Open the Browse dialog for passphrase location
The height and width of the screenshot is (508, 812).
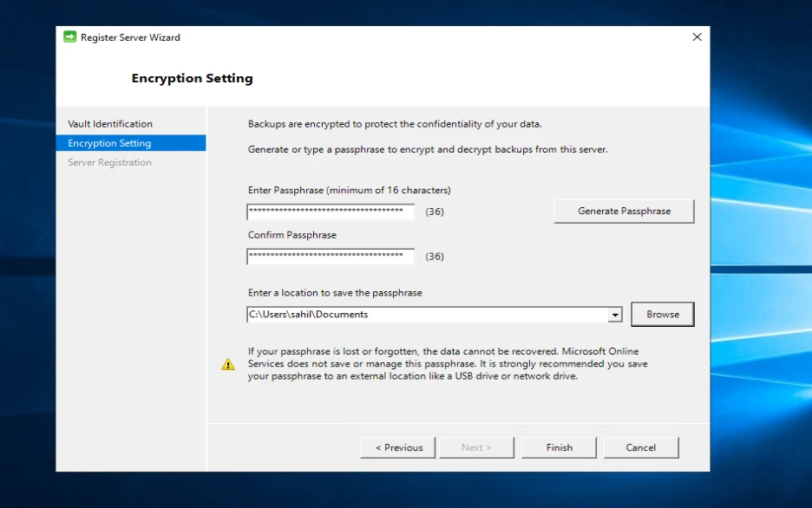662,314
